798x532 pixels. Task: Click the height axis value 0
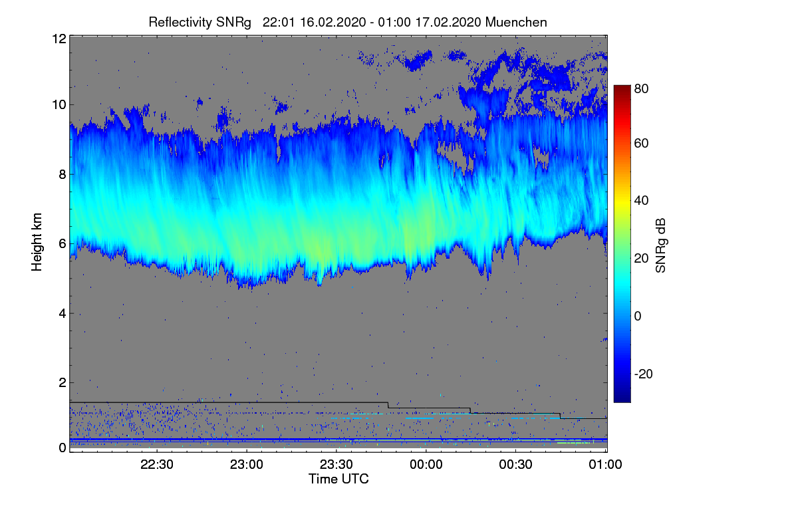62,448
